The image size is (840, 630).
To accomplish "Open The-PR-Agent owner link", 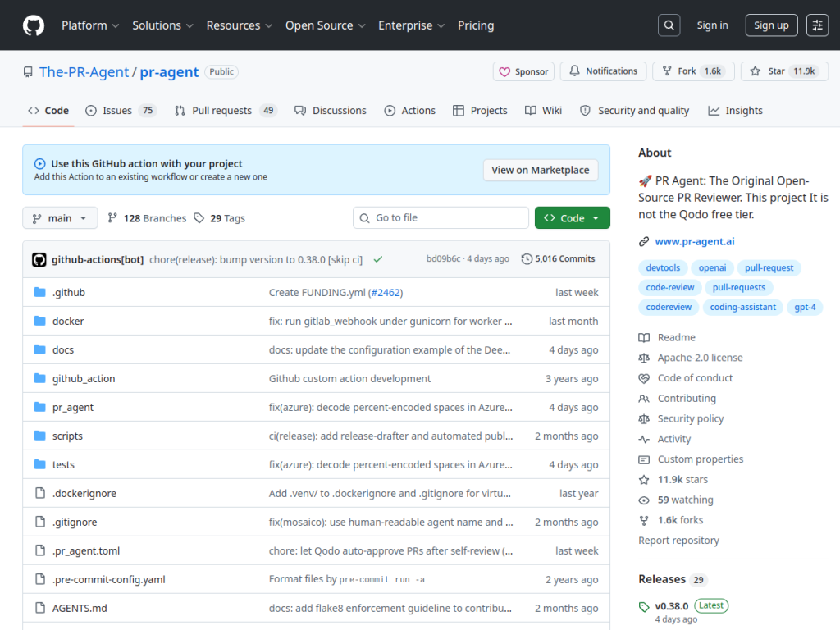I will (84, 72).
